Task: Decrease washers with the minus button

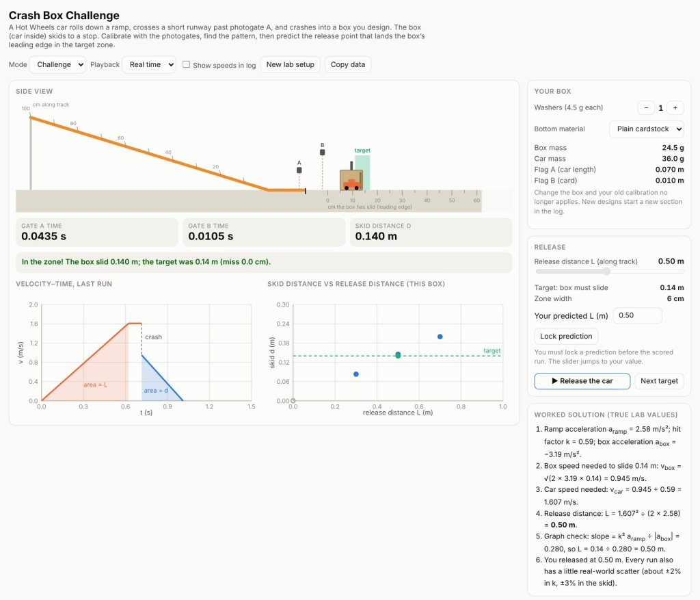Action: 646,107
